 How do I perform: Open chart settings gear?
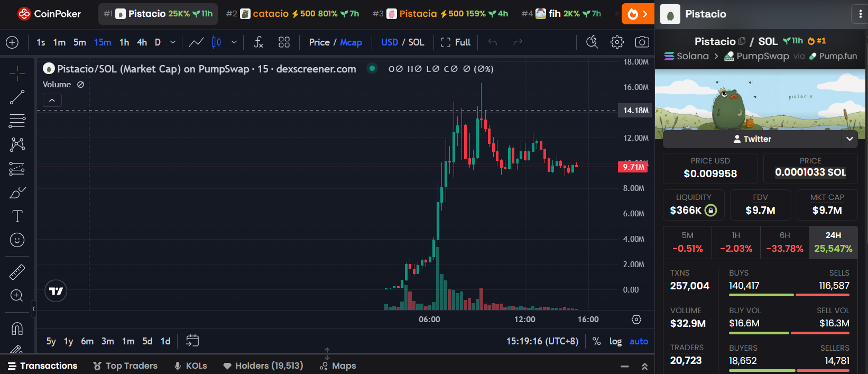point(617,42)
